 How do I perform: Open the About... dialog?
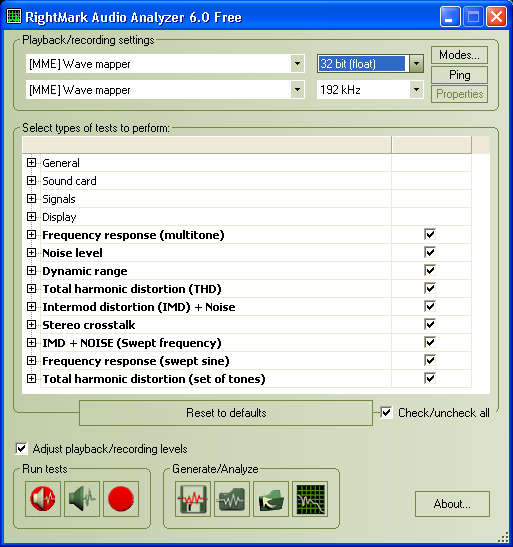click(452, 504)
